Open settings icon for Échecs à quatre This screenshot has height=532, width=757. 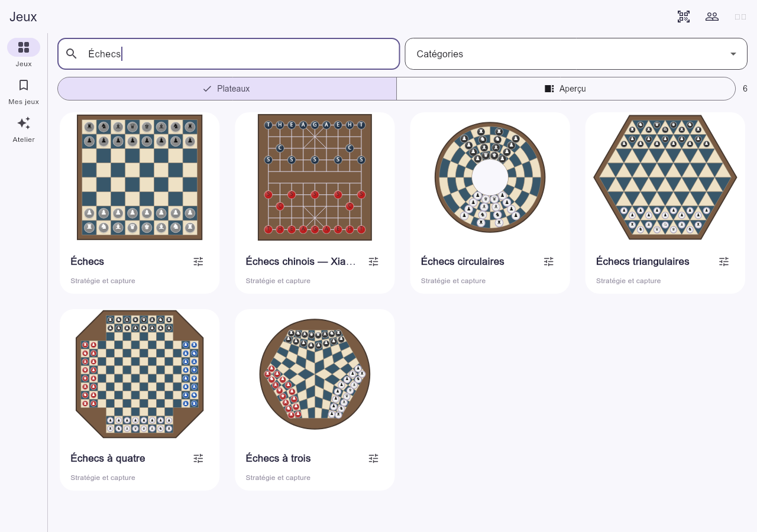[198, 458]
